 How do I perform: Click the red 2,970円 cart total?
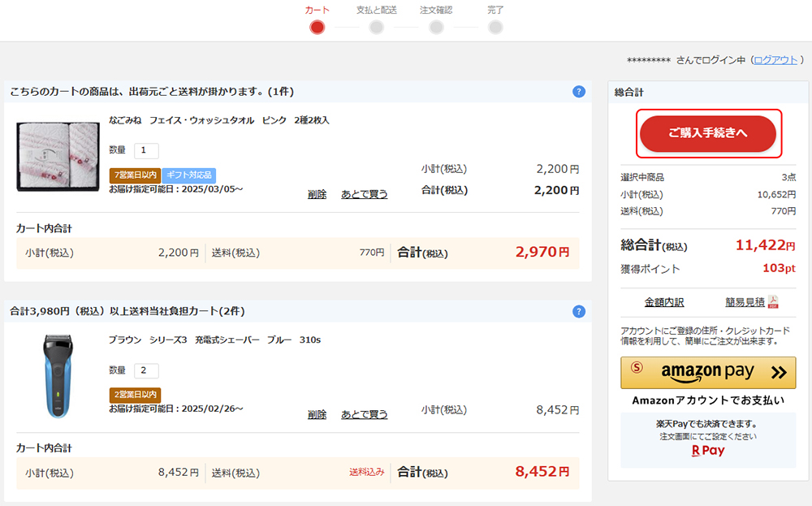(x=542, y=253)
